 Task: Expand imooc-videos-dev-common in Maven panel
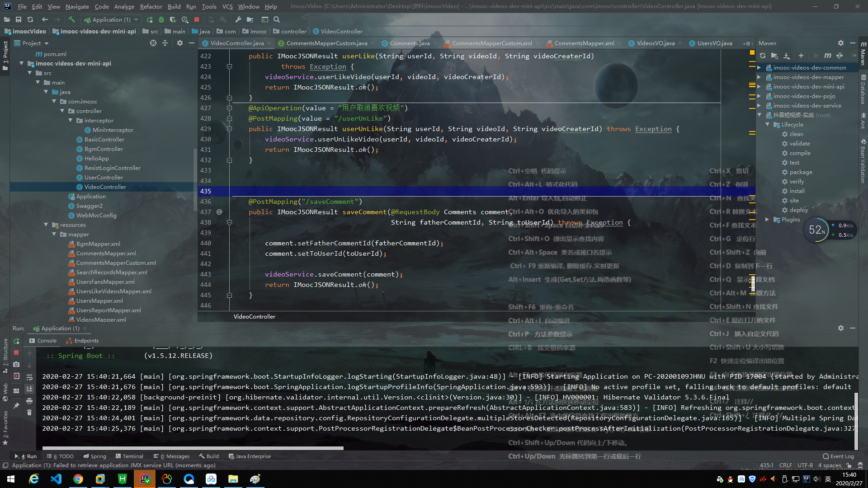click(759, 67)
